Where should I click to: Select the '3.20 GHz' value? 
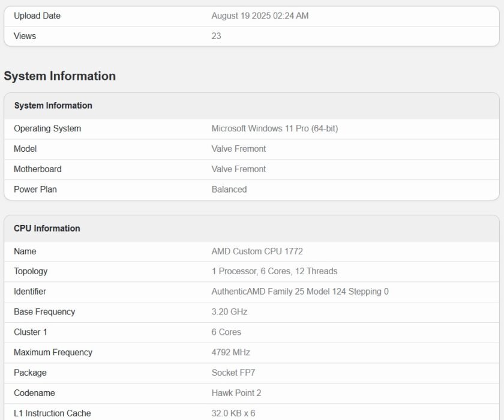tap(229, 312)
